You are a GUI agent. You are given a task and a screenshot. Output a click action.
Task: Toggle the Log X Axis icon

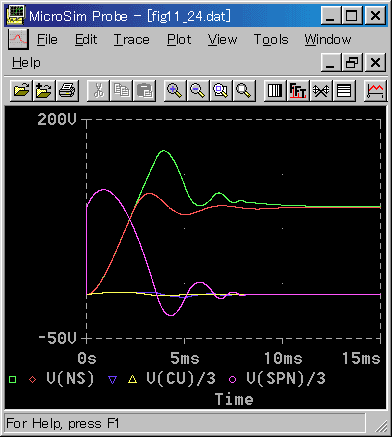[275, 90]
